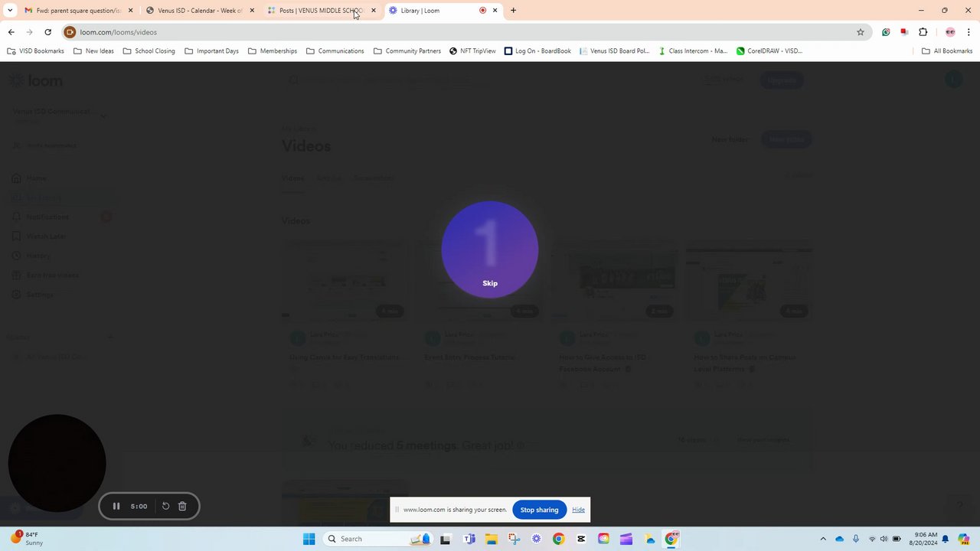Open the VISD Bookmarks folder
980x551 pixels.
coord(36,51)
